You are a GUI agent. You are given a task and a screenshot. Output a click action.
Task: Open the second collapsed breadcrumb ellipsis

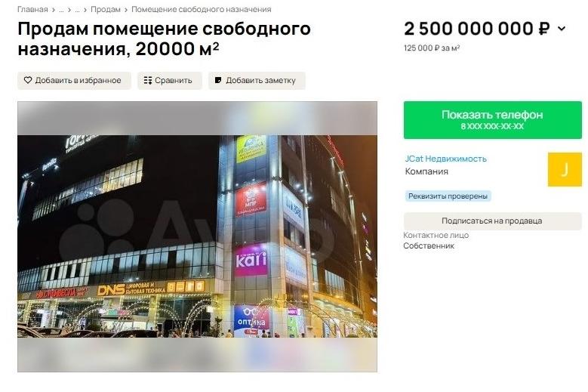[x=77, y=9]
